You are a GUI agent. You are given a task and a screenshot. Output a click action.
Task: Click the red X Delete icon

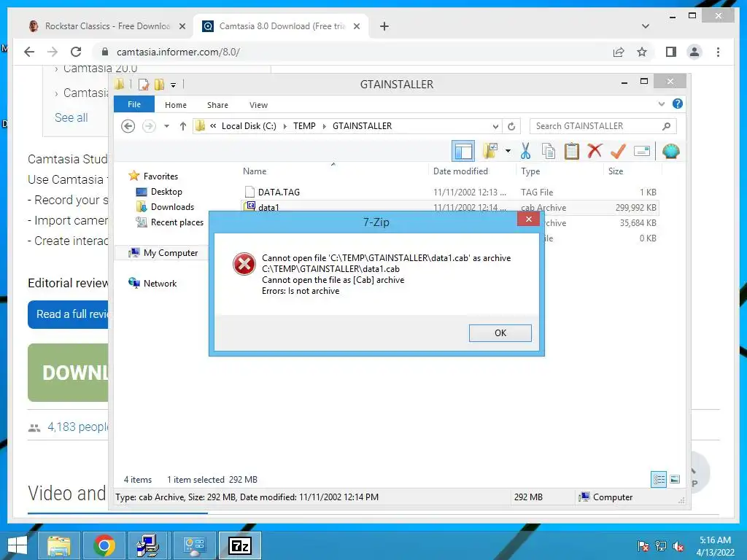click(x=595, y=151)
